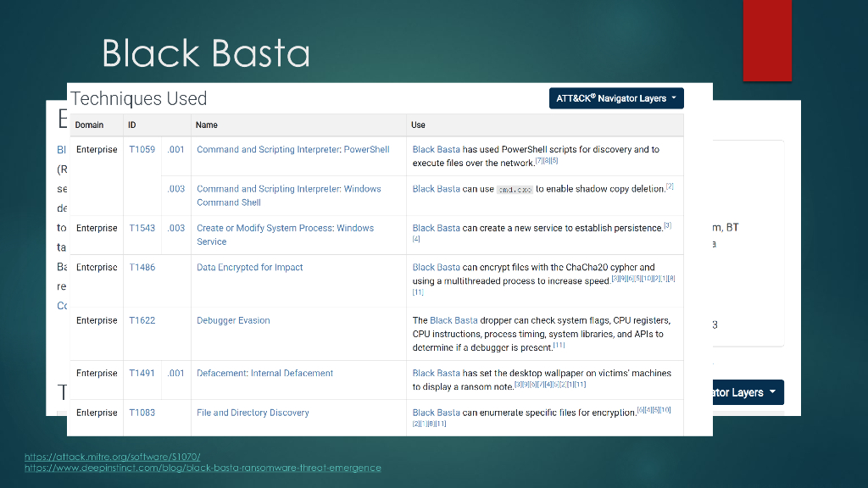868x488 pixels.
Task: Open citation [2] after shadow copy deletion
Action: [x=670, y=186]
